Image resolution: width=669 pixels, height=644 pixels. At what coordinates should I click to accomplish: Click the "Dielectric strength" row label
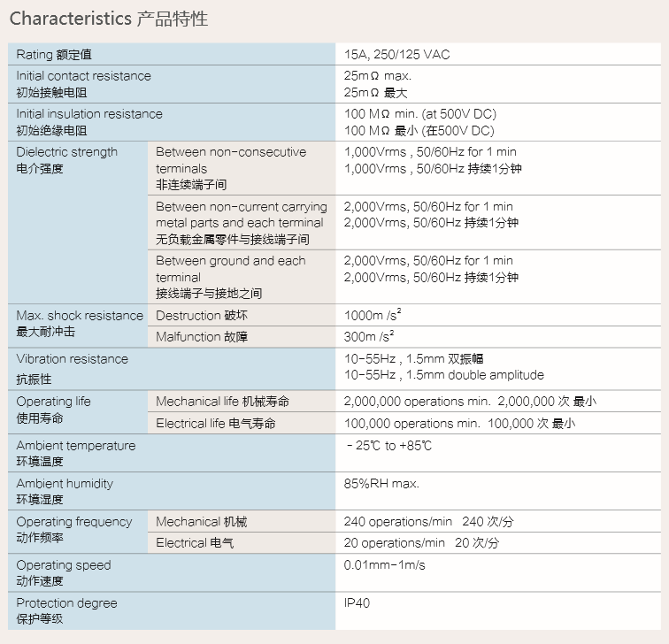pyautogui.click(x=66, y=152)
